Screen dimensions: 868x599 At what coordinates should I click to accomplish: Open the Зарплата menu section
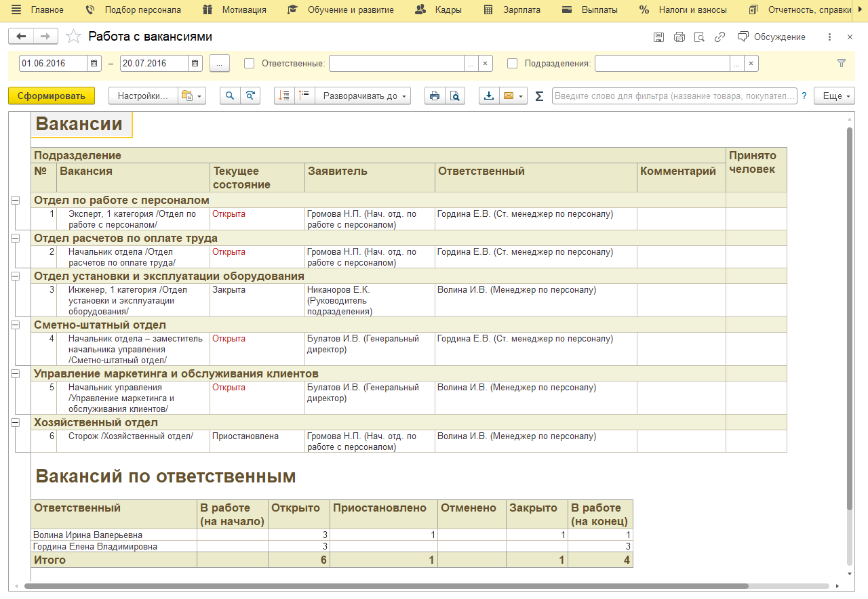pyautogui.click(x=513, y=10)
